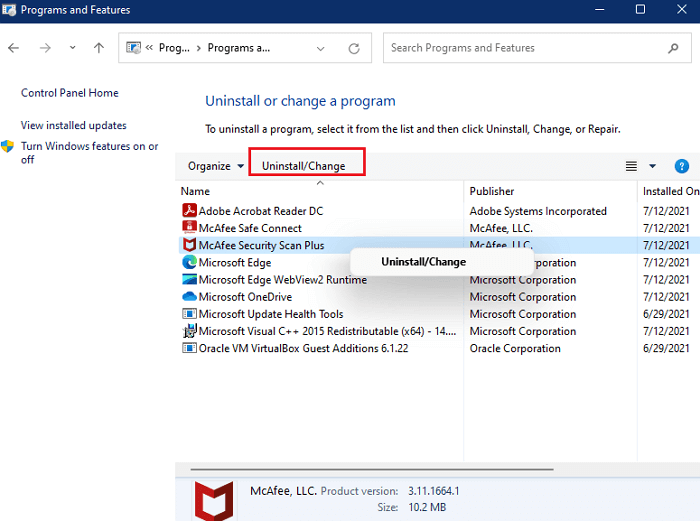The height and width of the screenshot is (521, 700).
Task: Click the Forward navigation arrow
Action: (x=45, y=48)
